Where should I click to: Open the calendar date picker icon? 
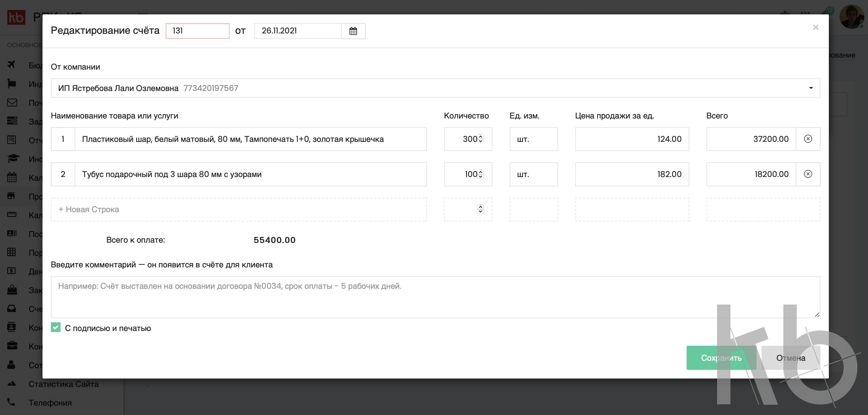coord(353,31)
